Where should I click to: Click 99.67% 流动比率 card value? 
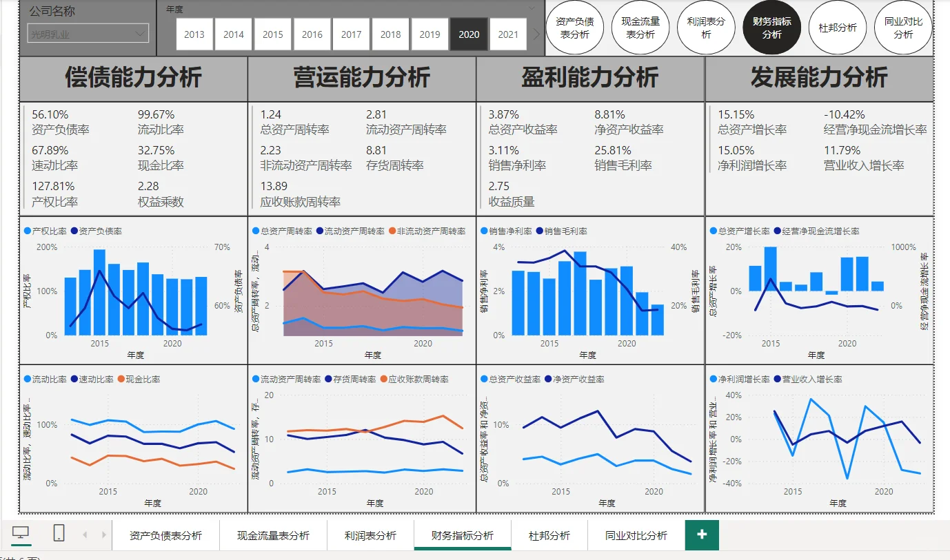pyautogui.click(x=156, y=115)
